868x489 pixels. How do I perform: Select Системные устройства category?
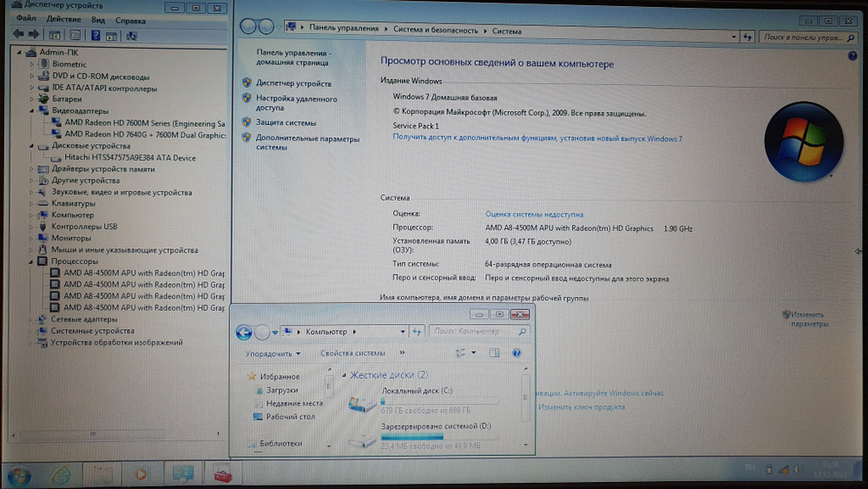tap(93, 331)
